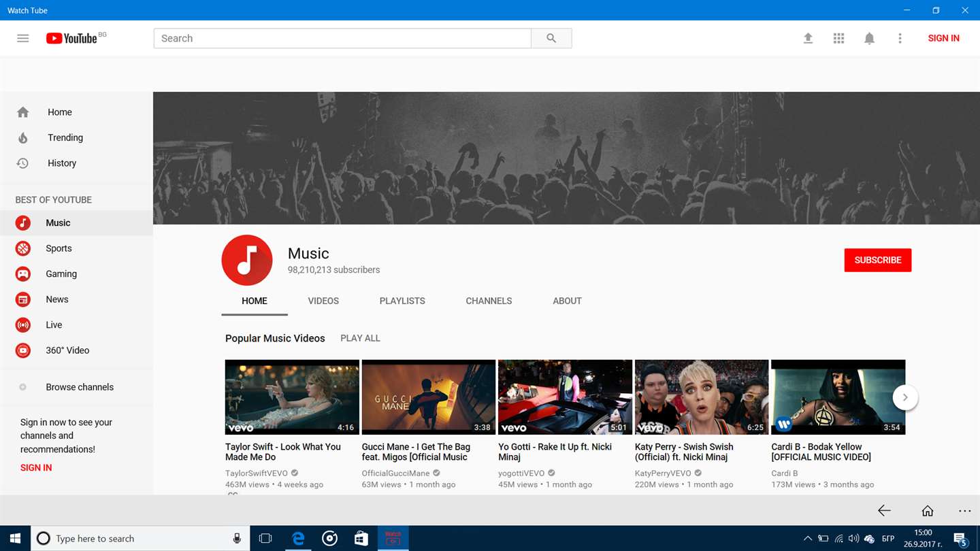The height and width of the screenshot is (551, 980).
Task: Open the notifications bell
Action: click(x=869, y=38)
